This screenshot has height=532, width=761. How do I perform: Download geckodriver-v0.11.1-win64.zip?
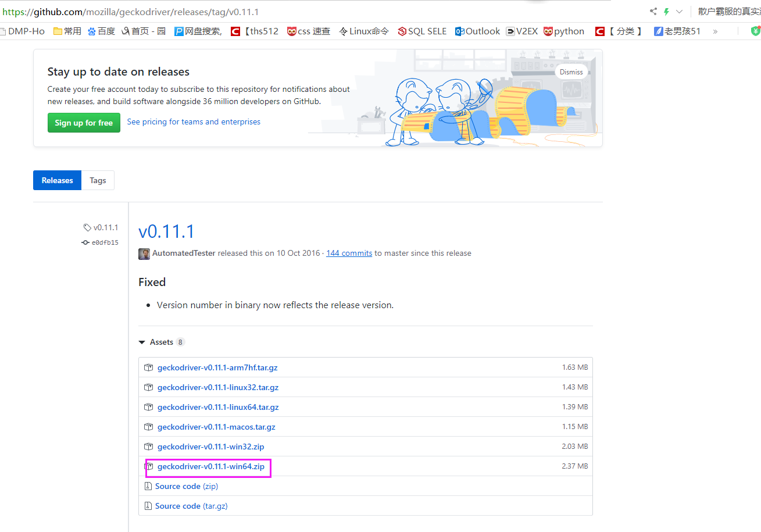[211, 466]
